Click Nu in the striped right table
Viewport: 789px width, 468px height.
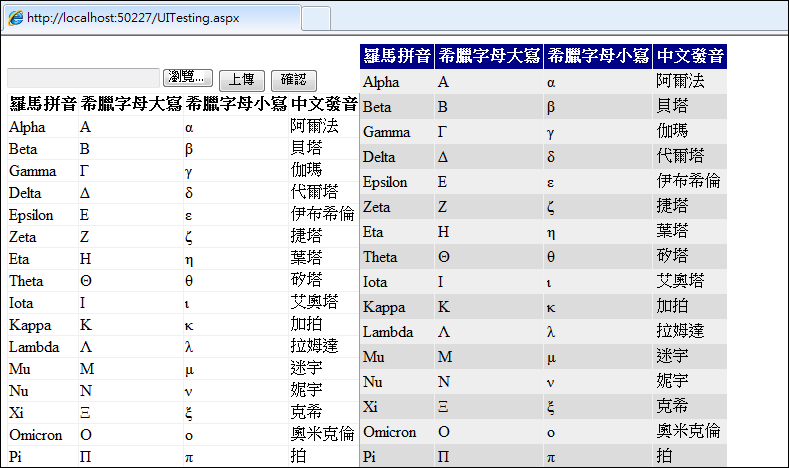click(372, 382)
